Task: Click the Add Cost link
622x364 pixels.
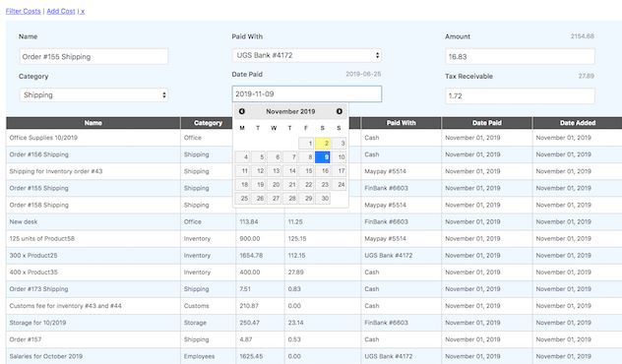Action: point(61,11)
